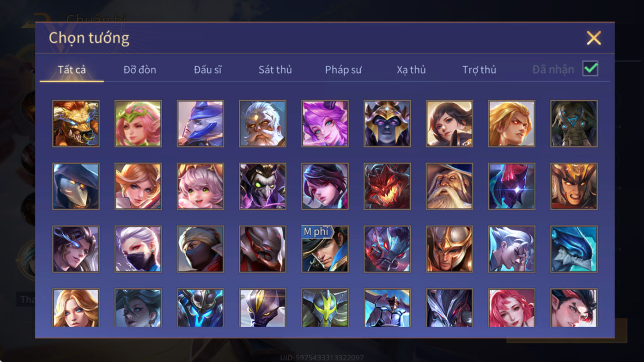The width and height of the screenshot is (644, 362).
Task: Show heroes under 'Pháp sư' tab
Action: click(x=343, y=70)
